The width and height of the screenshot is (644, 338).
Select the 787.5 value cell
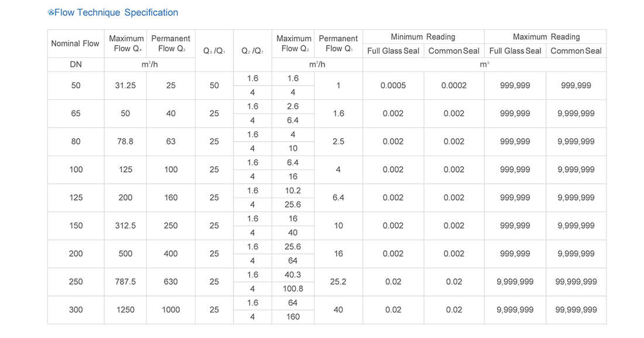click(125, 282)
